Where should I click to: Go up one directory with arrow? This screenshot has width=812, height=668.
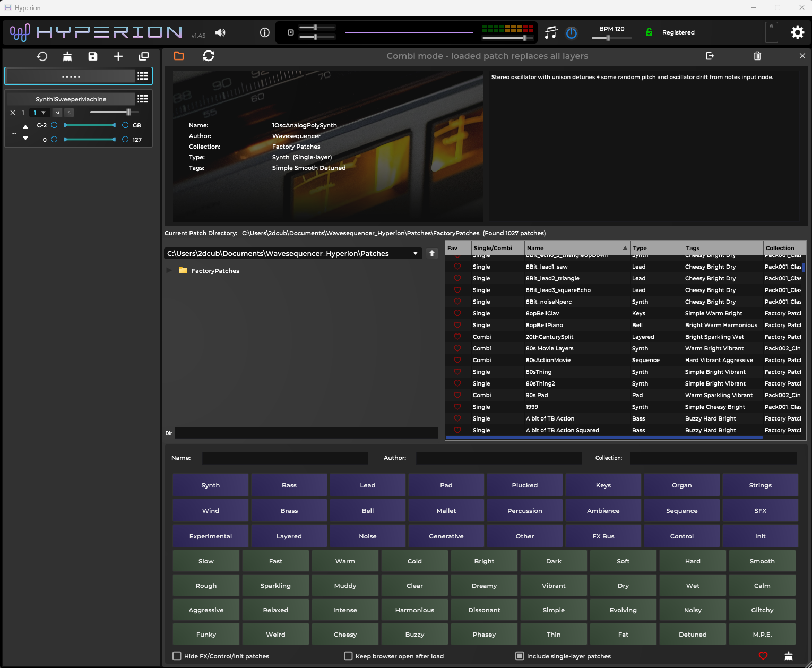point(432,253)
